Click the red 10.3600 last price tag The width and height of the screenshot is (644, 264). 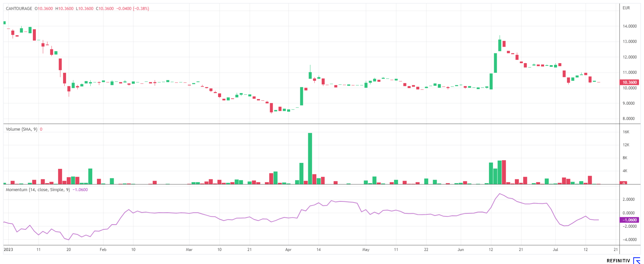coord(630,82)
